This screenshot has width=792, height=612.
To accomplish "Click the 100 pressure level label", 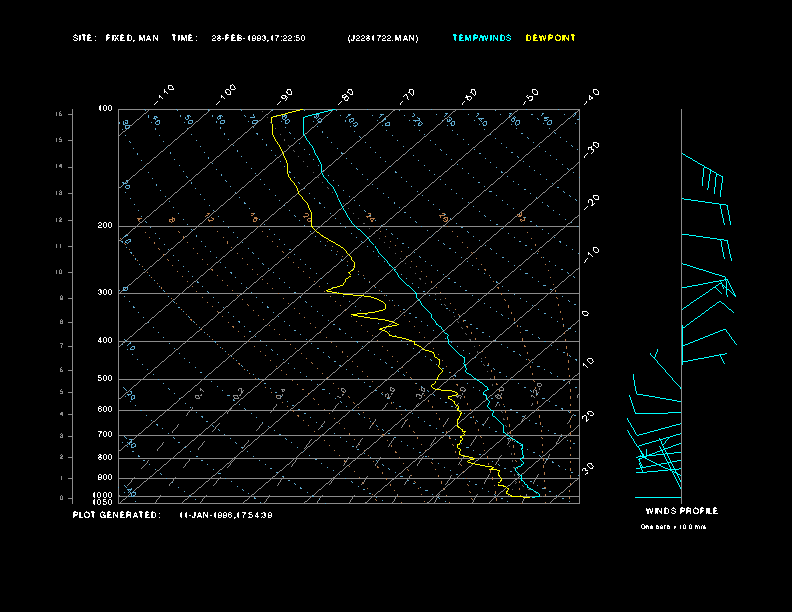I will point(105,109).
